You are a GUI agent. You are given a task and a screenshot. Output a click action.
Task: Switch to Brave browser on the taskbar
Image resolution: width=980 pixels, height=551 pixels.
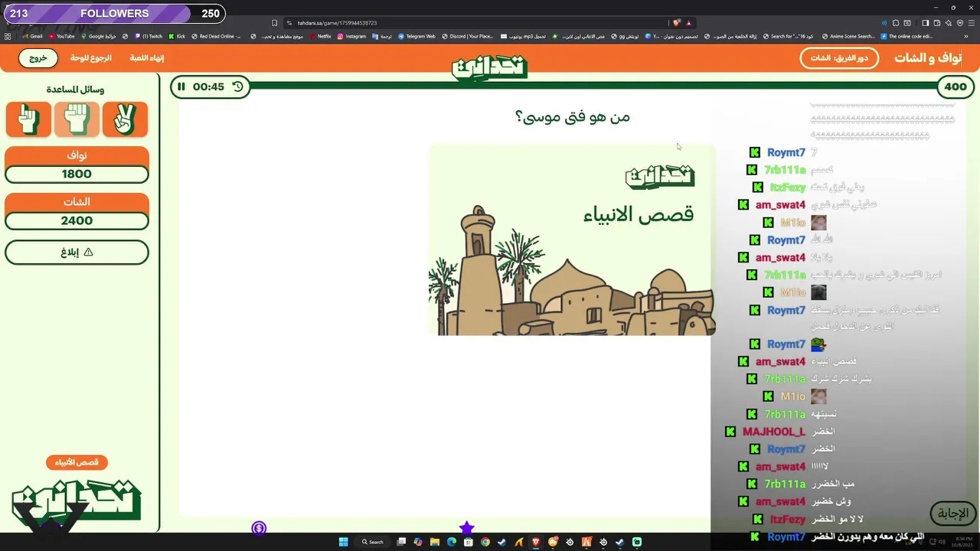[x=536, y=542]
